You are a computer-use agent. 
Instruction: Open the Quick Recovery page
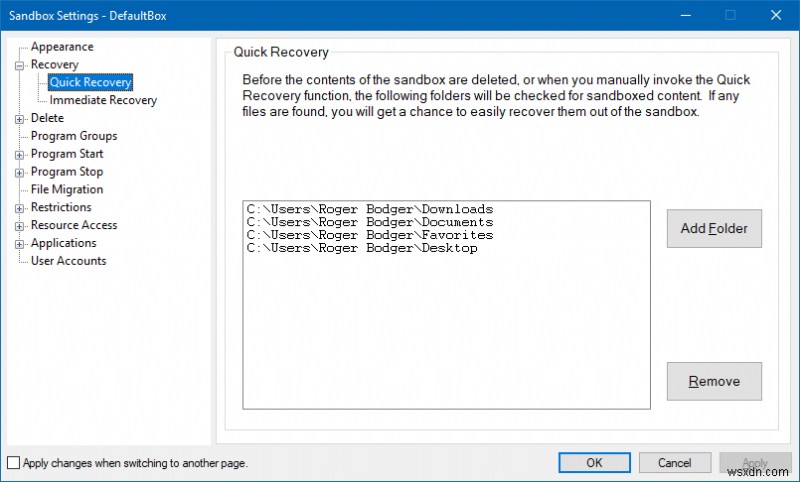pyautogui.click(x=91, y=82)
